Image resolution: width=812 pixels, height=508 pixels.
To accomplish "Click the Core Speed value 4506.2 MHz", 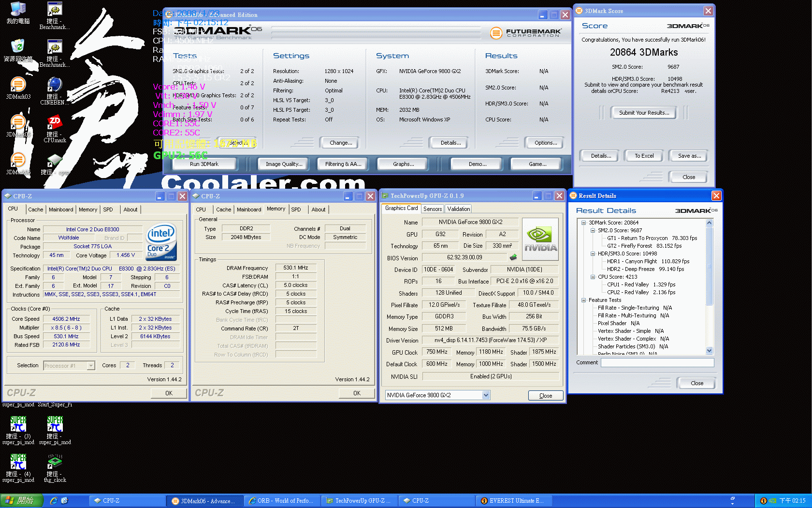I will 66,319.
